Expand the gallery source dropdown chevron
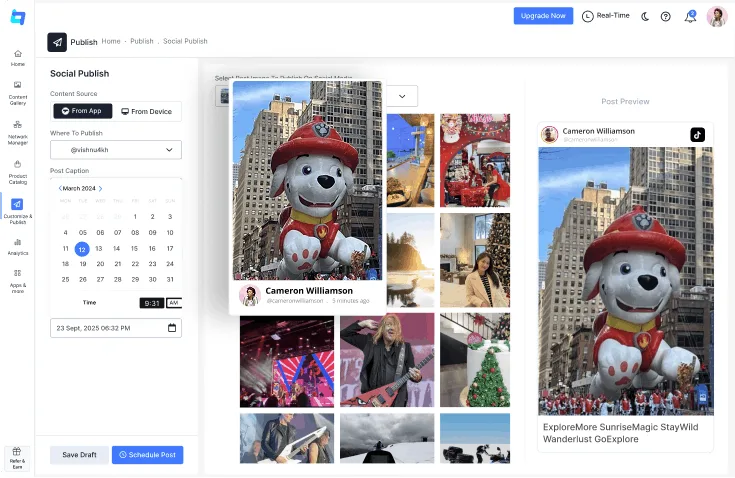This screenshot has width=735, height=478. pos(402,96)
